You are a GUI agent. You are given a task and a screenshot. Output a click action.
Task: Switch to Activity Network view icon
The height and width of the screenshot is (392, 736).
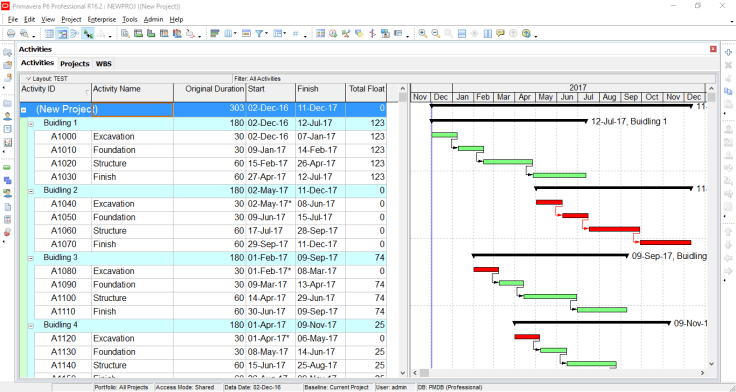[x=75, y=33]
